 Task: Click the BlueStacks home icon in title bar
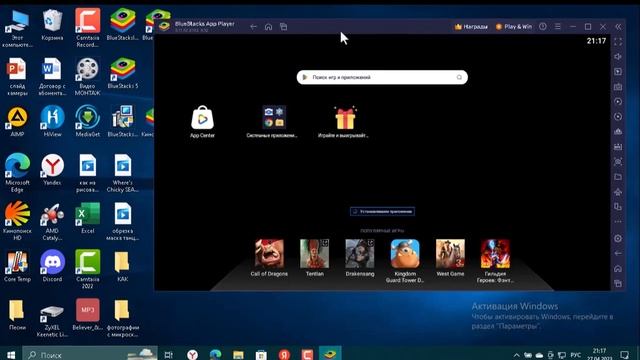tap(268, 27)
